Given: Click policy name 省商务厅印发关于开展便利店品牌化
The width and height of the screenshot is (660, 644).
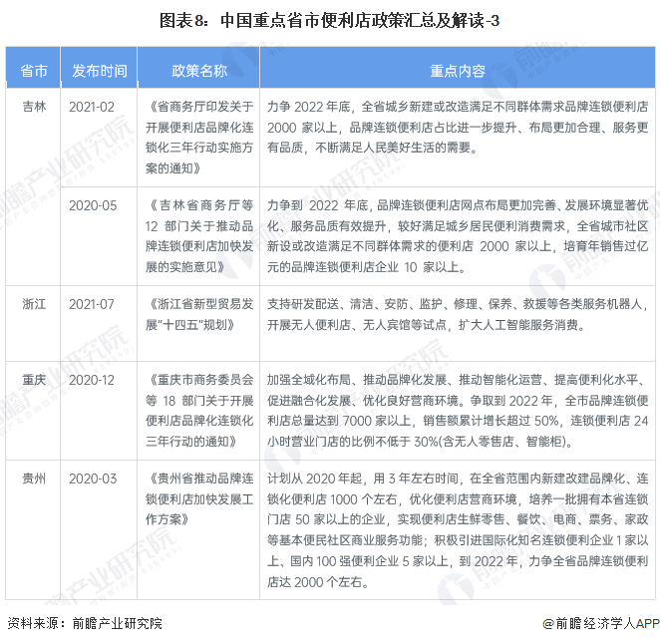Looking at the screenshot, I should pyautogui.click(x=199, y=138).
